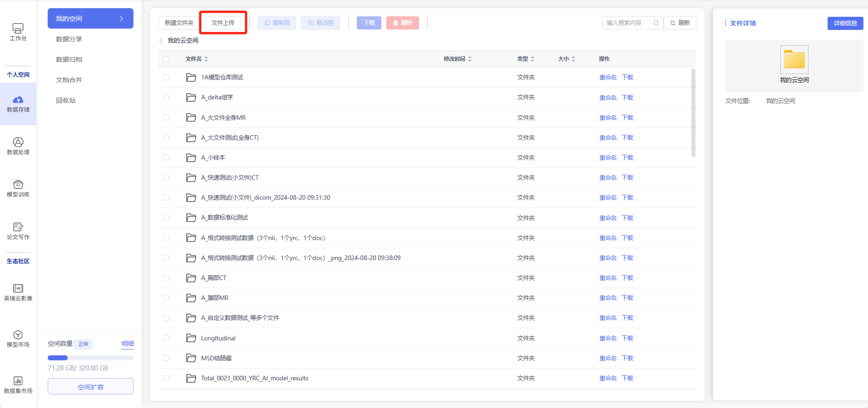Click the 详细信息 button
The height and width of the screenshot is (408, 868).
pos(845,23)
